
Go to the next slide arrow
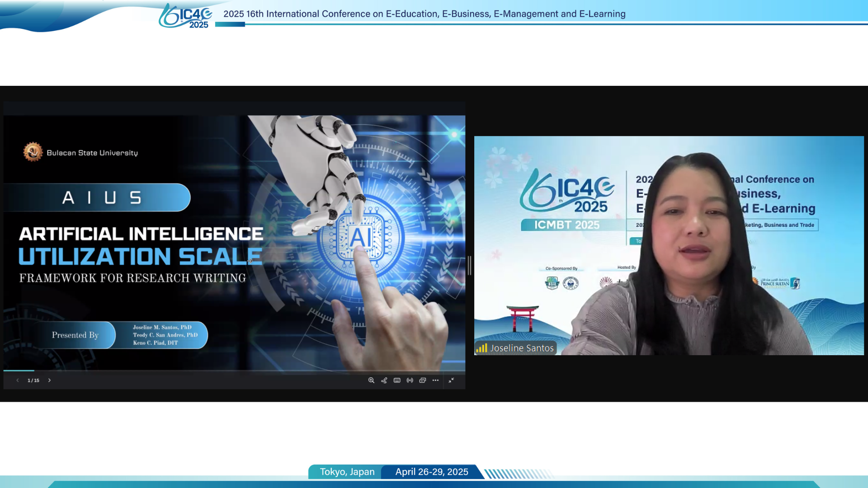(x=49, y=380)
